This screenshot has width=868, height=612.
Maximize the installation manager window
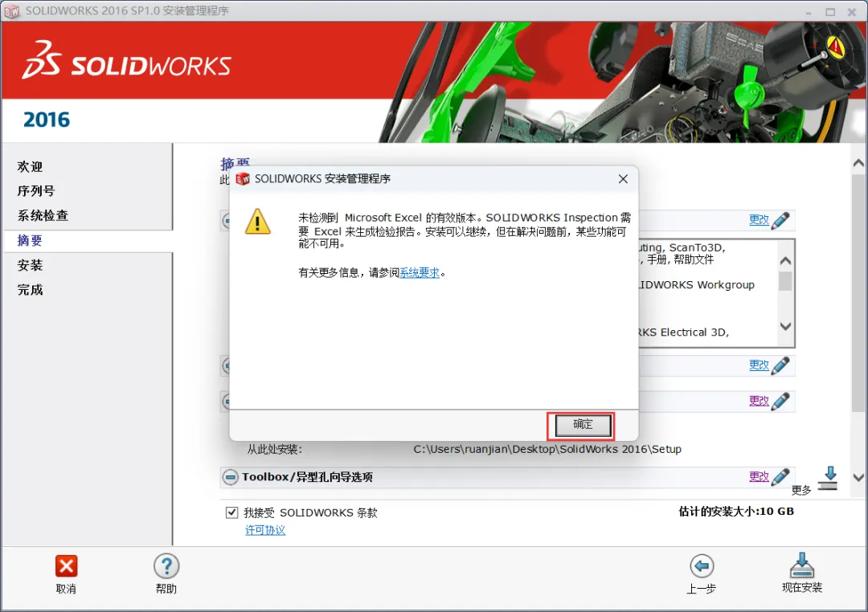tap(829, 11)
